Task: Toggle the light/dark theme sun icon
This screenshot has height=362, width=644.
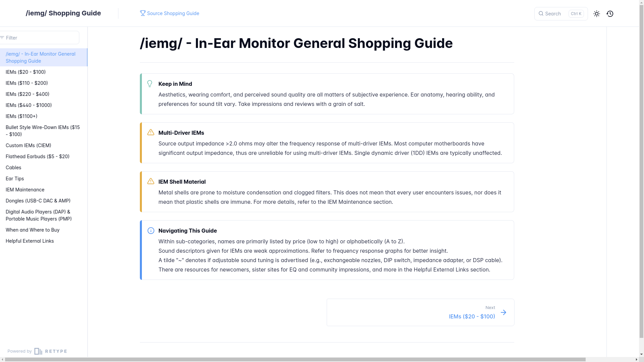Action: point(596,14)
